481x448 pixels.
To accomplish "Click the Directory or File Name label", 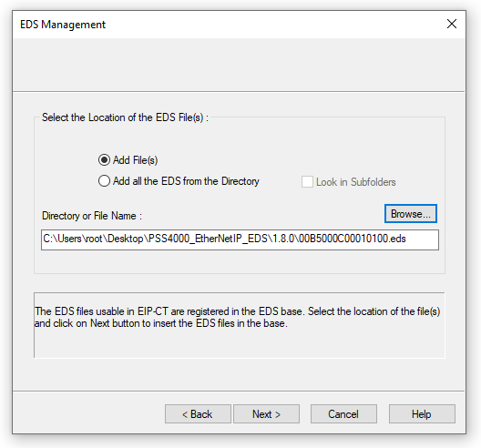I will 92,216.
